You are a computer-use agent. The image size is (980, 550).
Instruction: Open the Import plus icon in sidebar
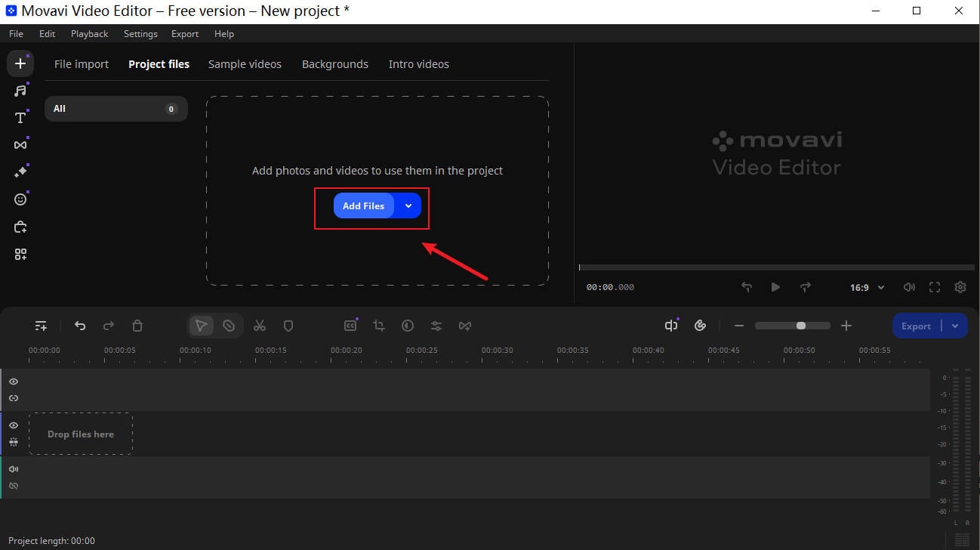pos(20,63)
